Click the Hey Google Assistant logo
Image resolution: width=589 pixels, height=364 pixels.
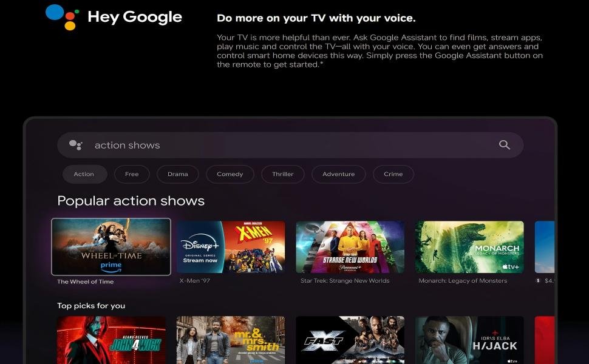[x=63, y=17]
